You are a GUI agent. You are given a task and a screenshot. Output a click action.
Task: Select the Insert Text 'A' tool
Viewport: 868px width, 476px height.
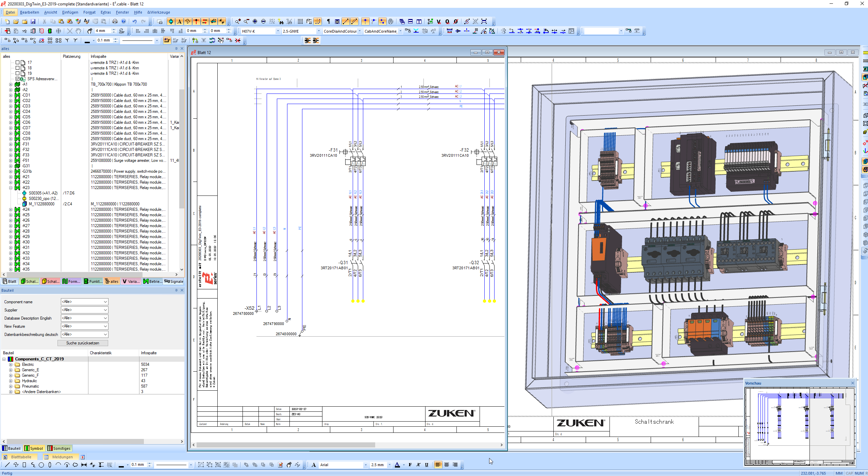(x=179, y=21)
